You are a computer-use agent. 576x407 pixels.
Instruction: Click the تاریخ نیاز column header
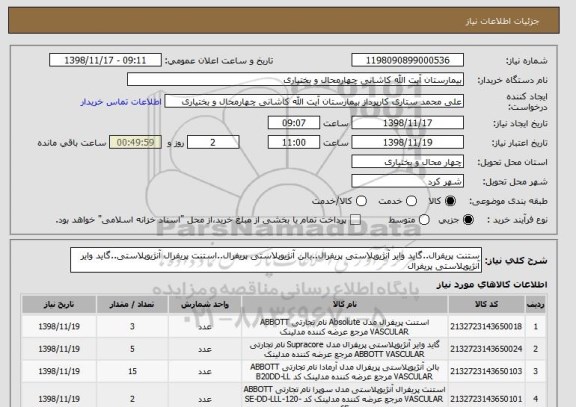point(59,304)
